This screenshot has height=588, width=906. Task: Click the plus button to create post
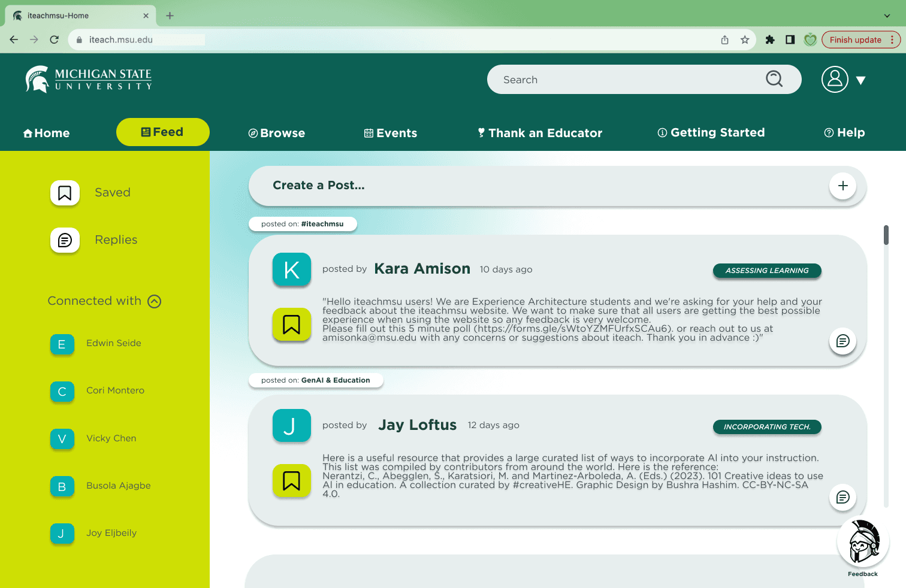[x=843, y=186]
